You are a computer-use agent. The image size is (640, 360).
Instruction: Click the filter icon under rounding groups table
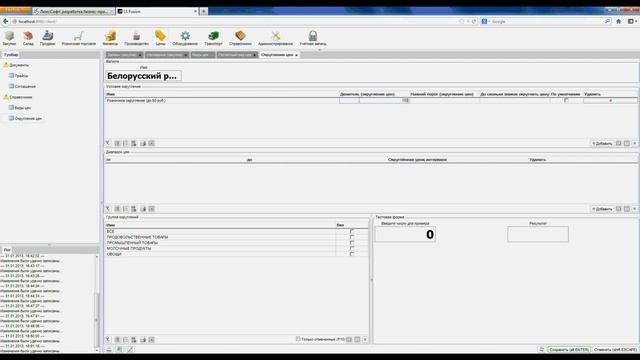[108, 340]
